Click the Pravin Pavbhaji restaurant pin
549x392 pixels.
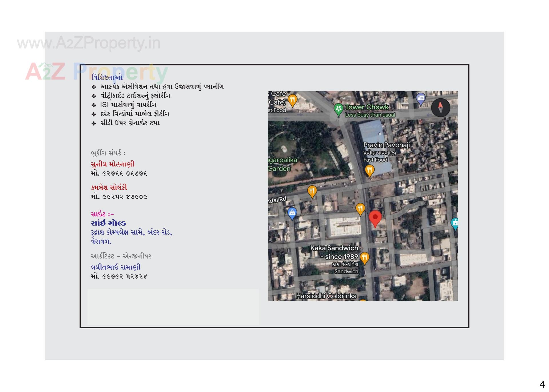(x=369, y=170)
